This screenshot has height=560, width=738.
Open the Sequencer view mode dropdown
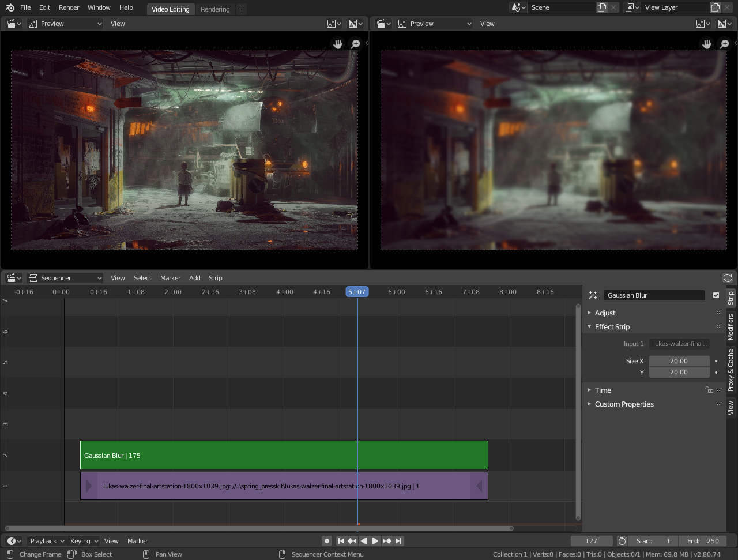pos(64,277)
